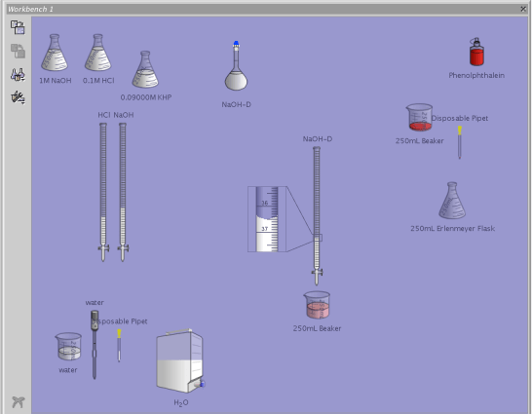Click the 'NaOH-D' label under the volumetric flask

point(236,105)
